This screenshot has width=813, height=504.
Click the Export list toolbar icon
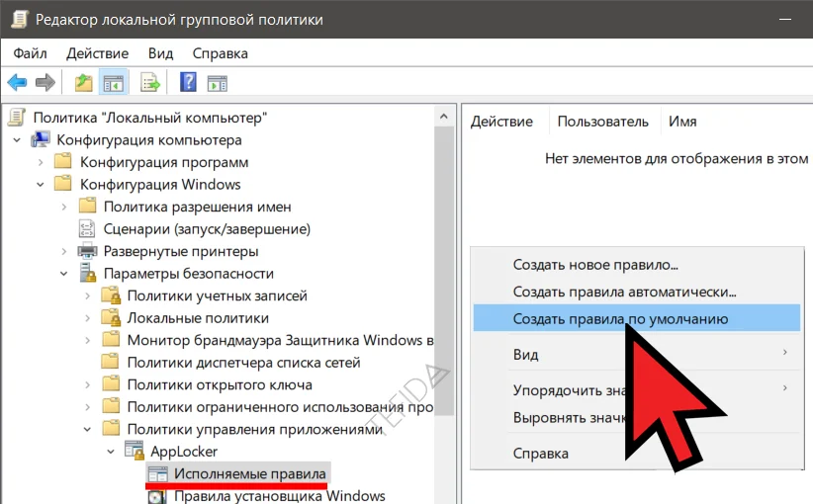pos(150,83)
